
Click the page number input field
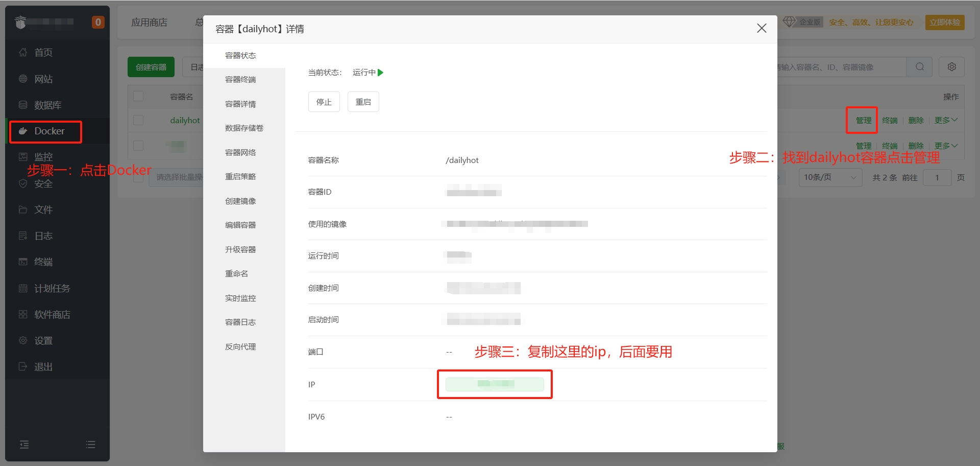tap(937, 177)
